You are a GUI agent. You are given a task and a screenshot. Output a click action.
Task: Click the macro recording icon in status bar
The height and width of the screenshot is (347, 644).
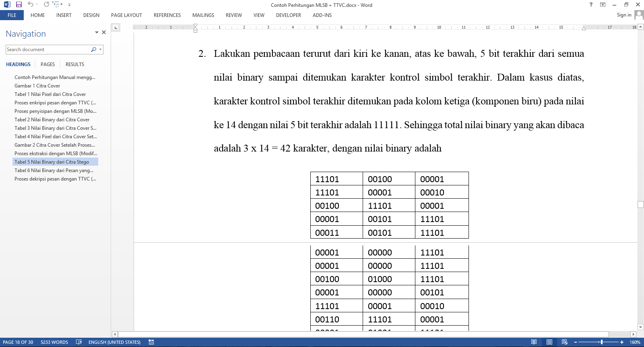[151, 342]
